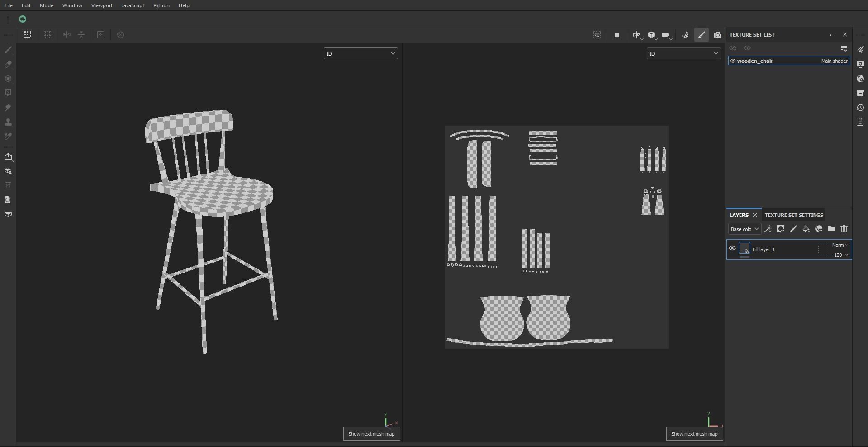Click Show next mesh map in 3D view
The width and height of the screenshot is (868, 447).
point(371,434)
